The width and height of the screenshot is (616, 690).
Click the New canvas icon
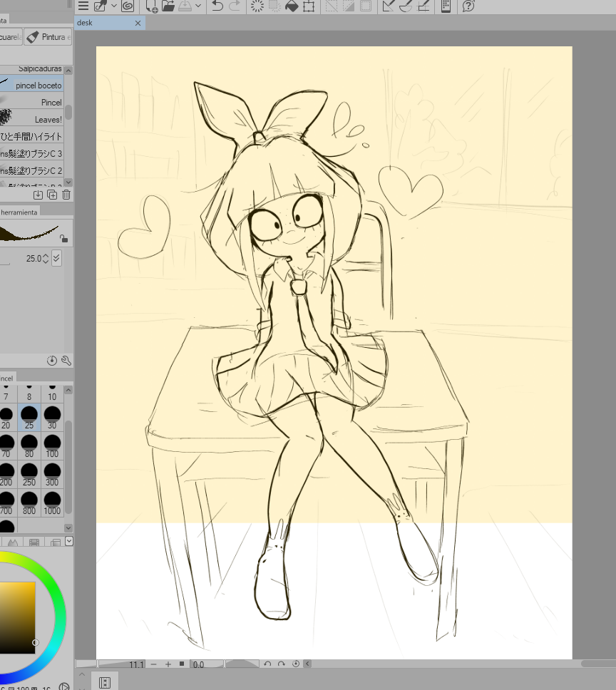(x=152, y=6)
